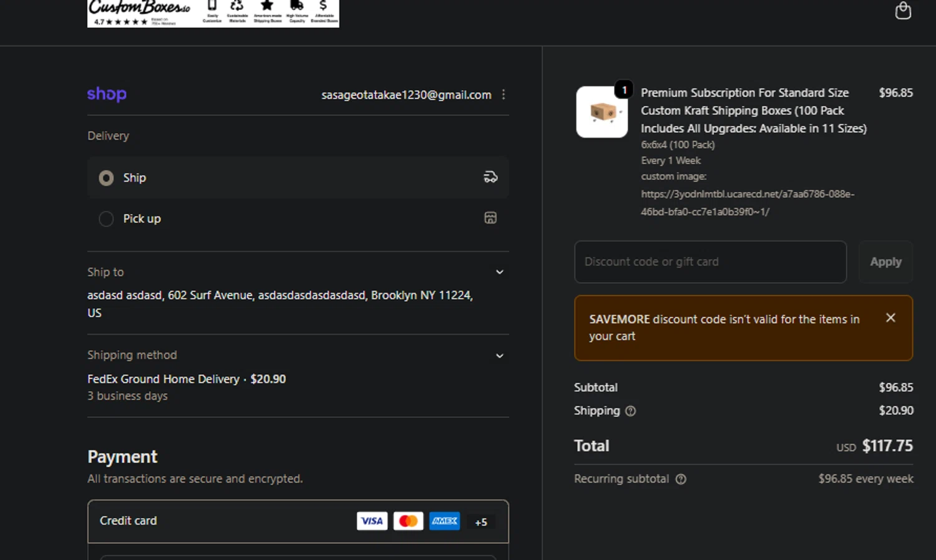Dismiss the SAVEMORE discount error message
936x560 pixels.
[890, 318]
